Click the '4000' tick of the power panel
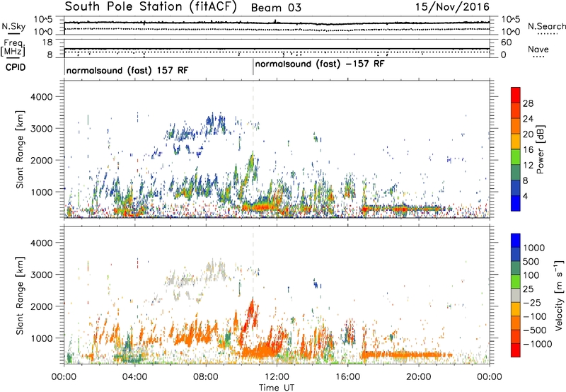566x392 pixels. [41, 97]
